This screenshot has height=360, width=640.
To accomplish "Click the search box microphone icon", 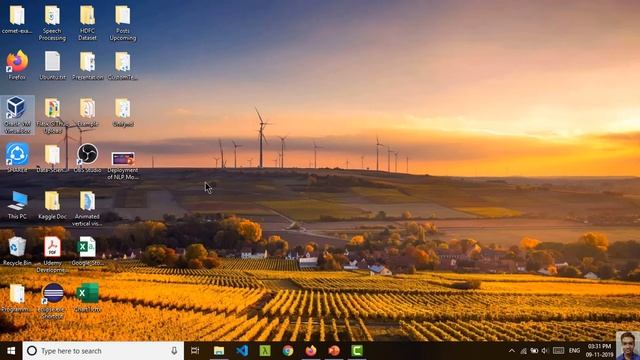I will [x=174, y=351].
